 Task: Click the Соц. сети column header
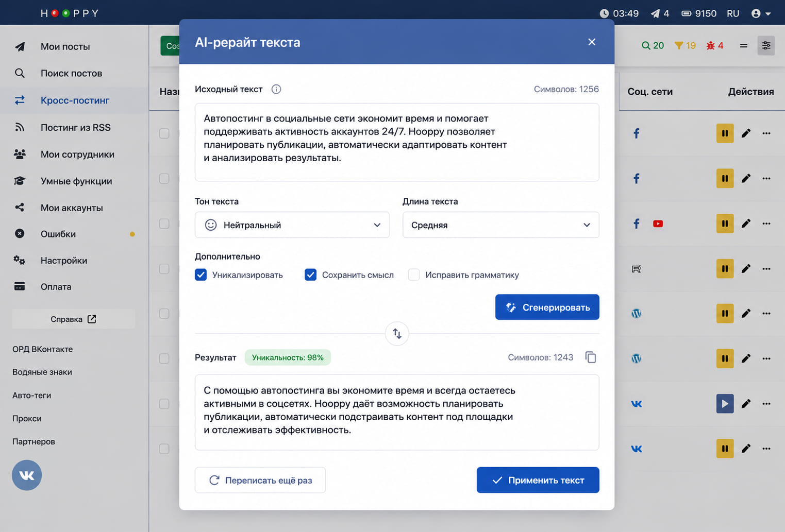point(650,92)
